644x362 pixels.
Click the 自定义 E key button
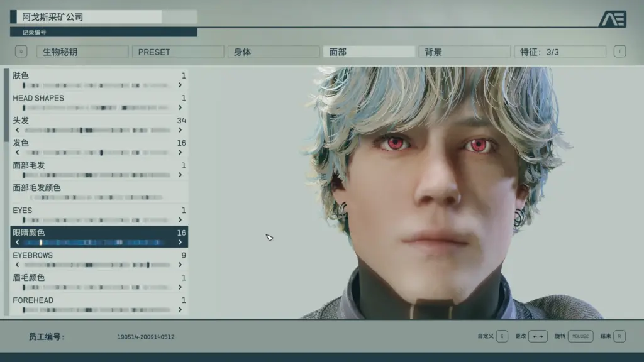pos(502,336)
